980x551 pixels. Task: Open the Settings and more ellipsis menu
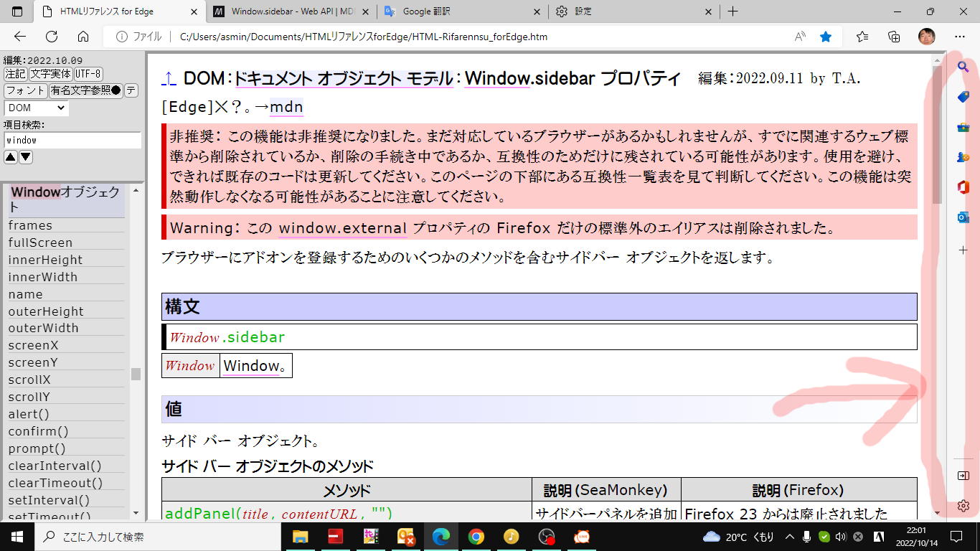pos(960,37)
